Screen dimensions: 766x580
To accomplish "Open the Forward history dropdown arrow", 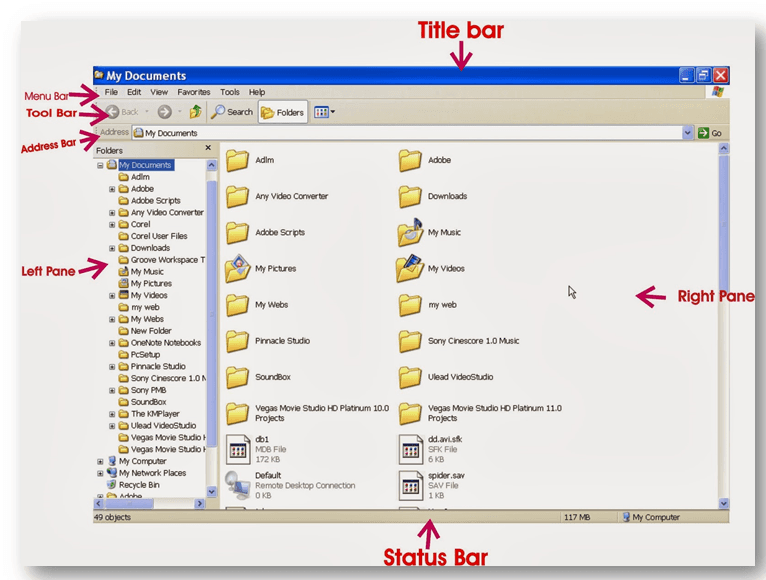I will click(x=179, y=112).
